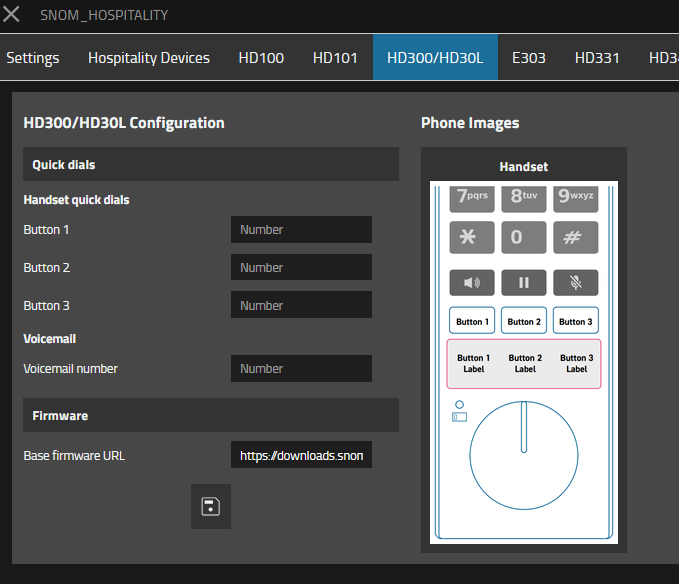Viewport: 679px width, 584px height.
Task: Click the 9wxyz key on handset image
Action: coord(576,198)
